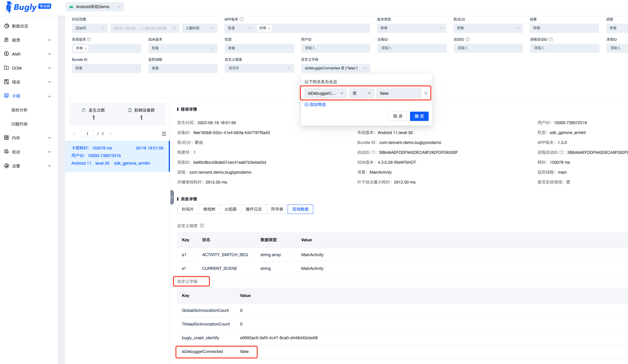Click the plus icon of 添加筛选
The width and height of the screenshot is (628, 364).
(306, 105)
